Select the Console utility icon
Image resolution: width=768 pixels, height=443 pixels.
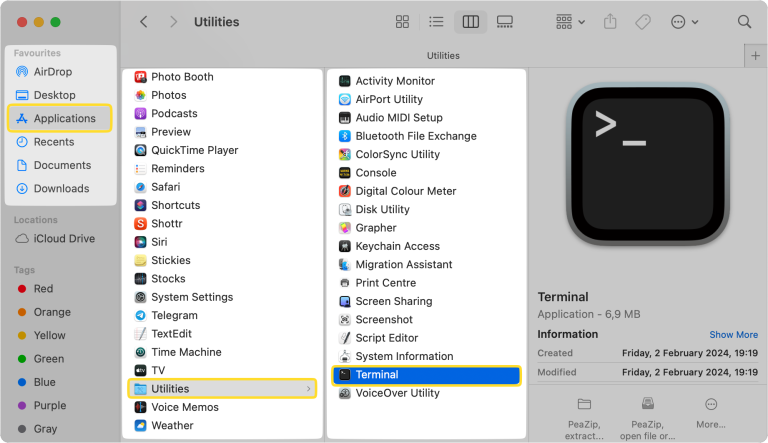tap(345, 172)
